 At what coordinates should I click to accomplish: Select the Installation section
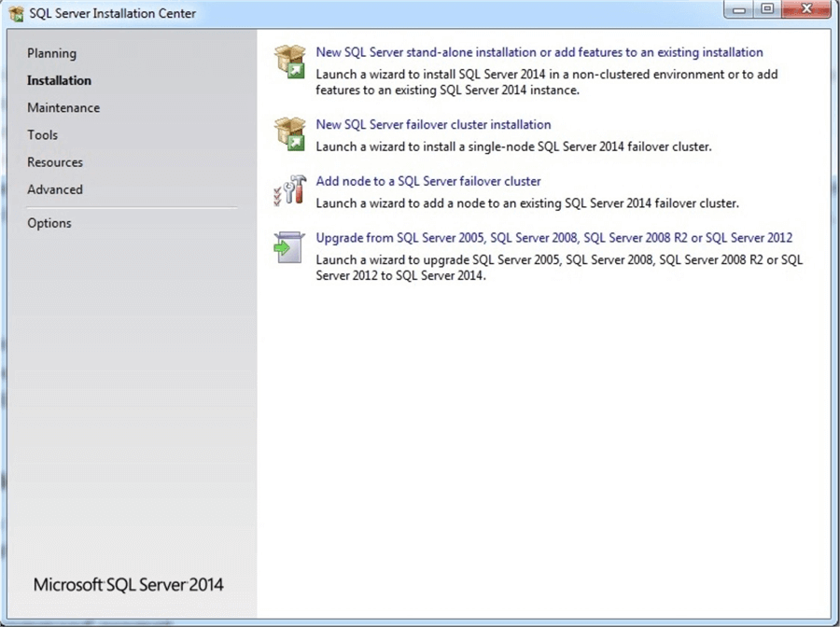coord(59,80)
